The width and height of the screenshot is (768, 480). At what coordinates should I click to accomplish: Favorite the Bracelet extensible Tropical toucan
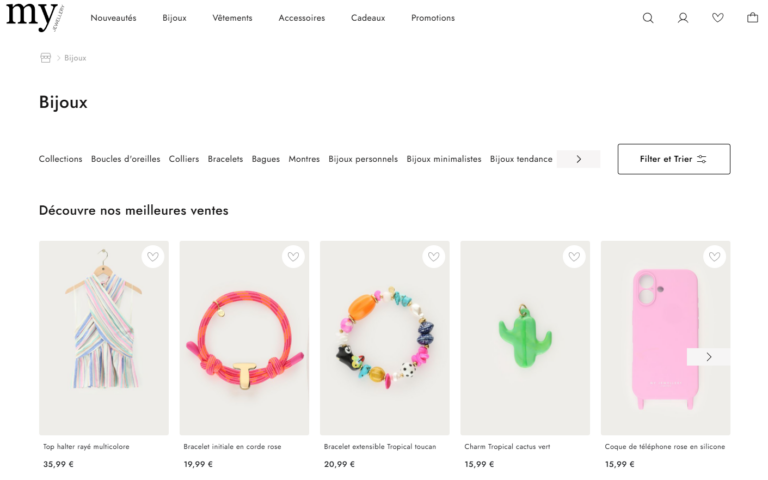tap(434, 257)
